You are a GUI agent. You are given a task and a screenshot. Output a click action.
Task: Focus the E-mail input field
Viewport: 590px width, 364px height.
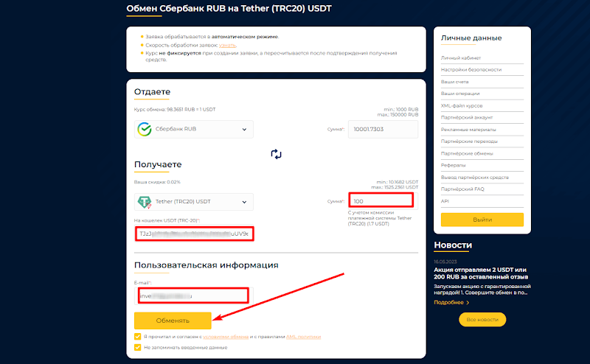(193, 296)
